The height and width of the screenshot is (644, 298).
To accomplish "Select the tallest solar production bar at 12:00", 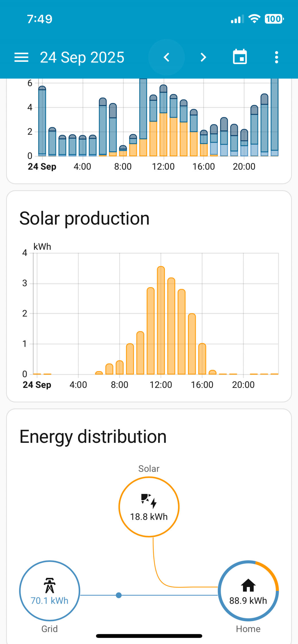I will pos(161,321).
